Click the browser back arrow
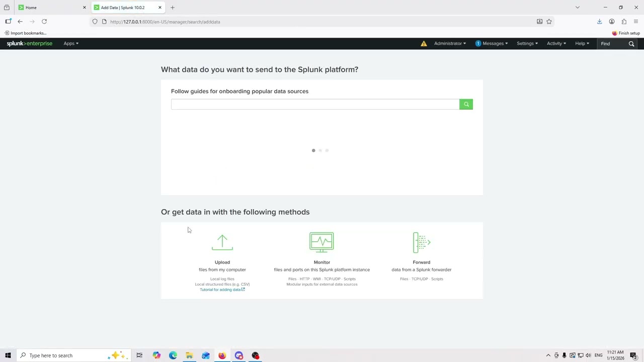The width and height of the screenshot is (644, 362). point(20,22)
